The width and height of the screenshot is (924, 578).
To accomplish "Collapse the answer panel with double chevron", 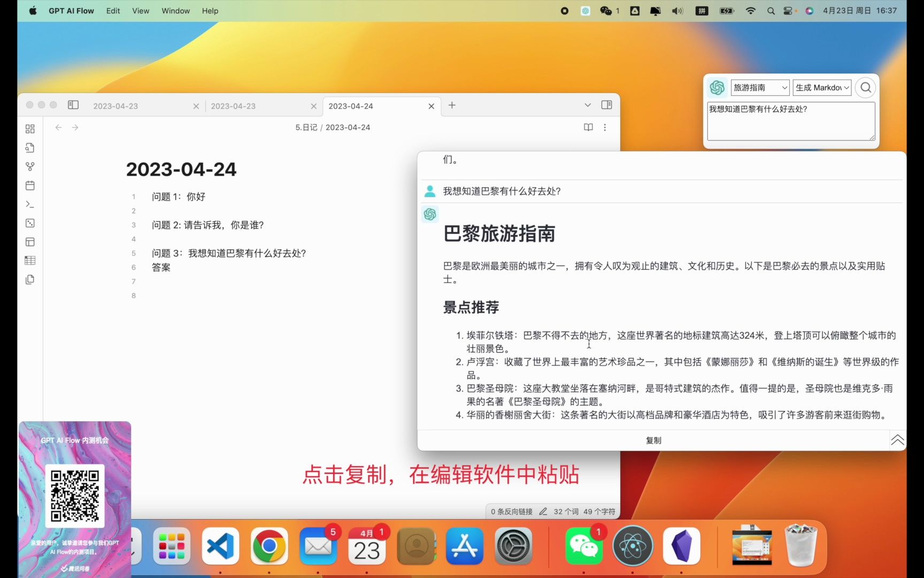I will tap(897, 440).
